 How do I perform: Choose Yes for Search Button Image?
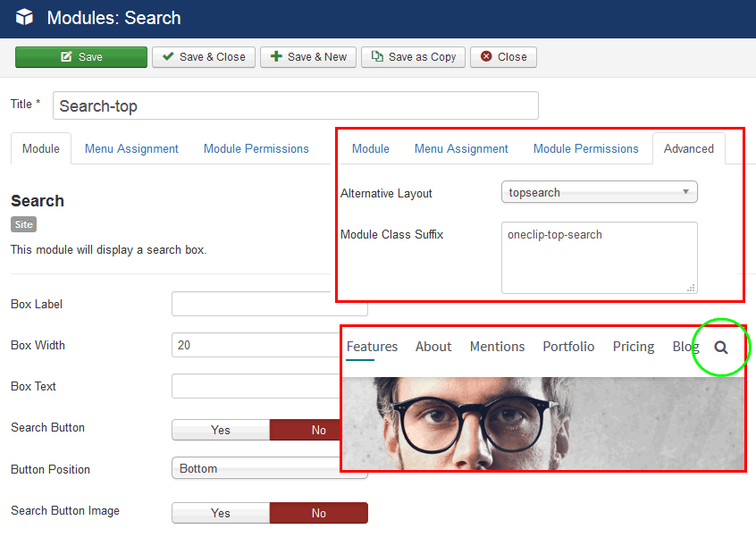[221, 513]
